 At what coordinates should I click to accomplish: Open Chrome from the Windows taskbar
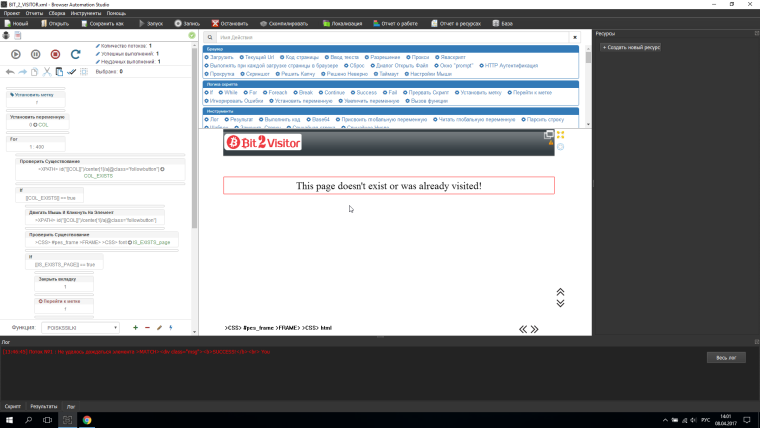(x=87, y=421)
